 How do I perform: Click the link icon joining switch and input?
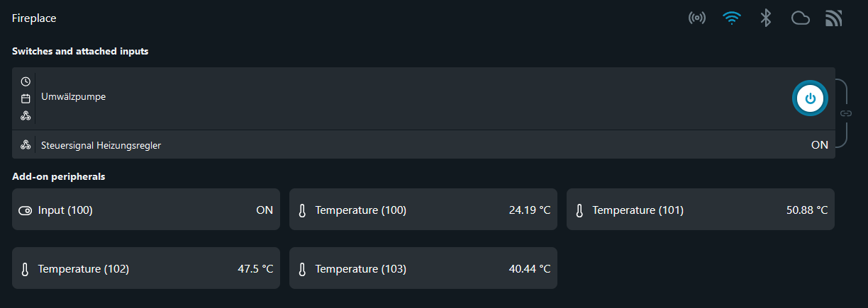pyautogui.click(x=846, y=113)
